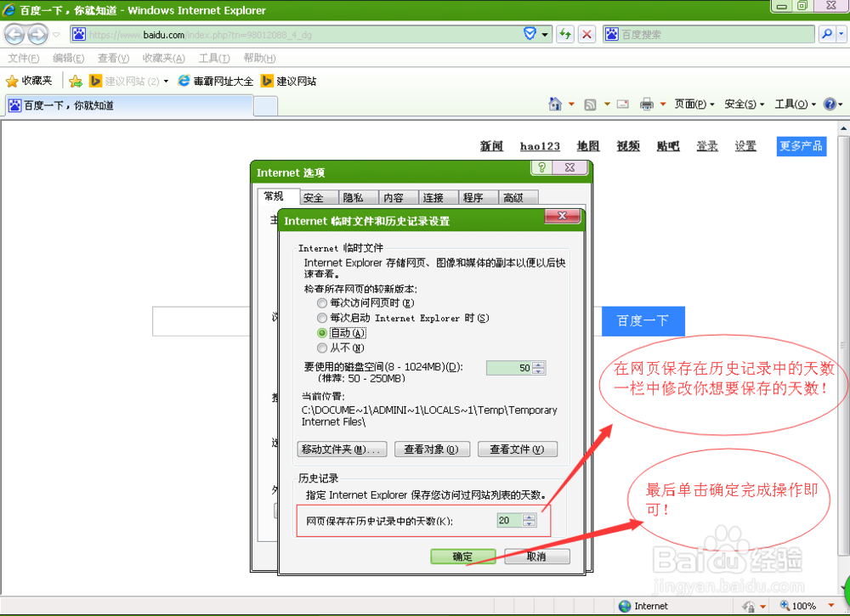The width and height of the screenshot is (850, 616).
Task: Click the 移动文件夹(M)... button
Action: pos(342,449)
